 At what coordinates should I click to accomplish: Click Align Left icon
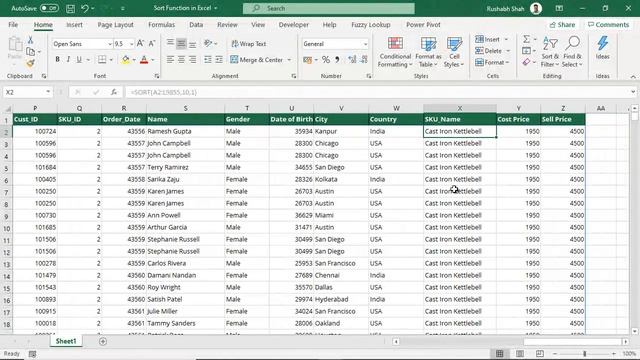tap(170, 60)
